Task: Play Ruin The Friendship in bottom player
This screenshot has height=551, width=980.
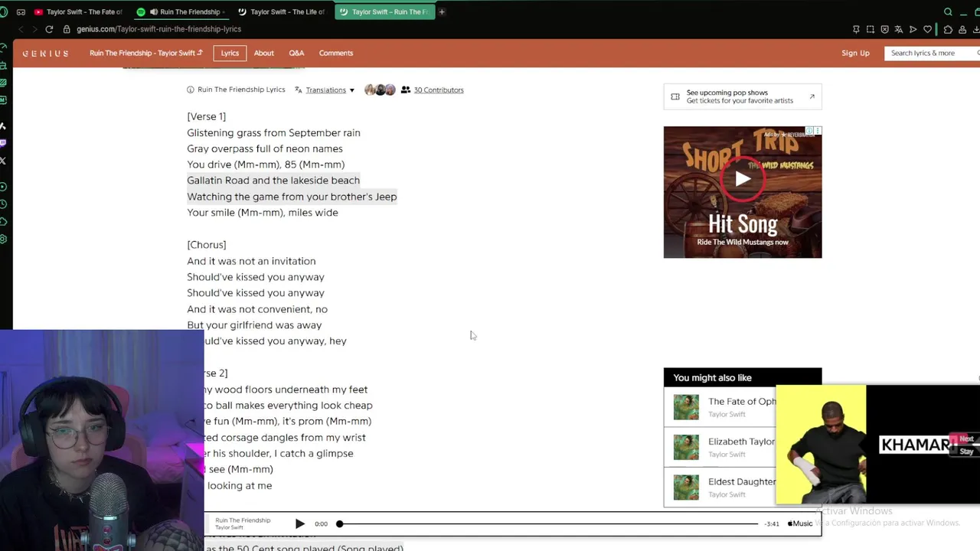Action: [x=299, y=523]
